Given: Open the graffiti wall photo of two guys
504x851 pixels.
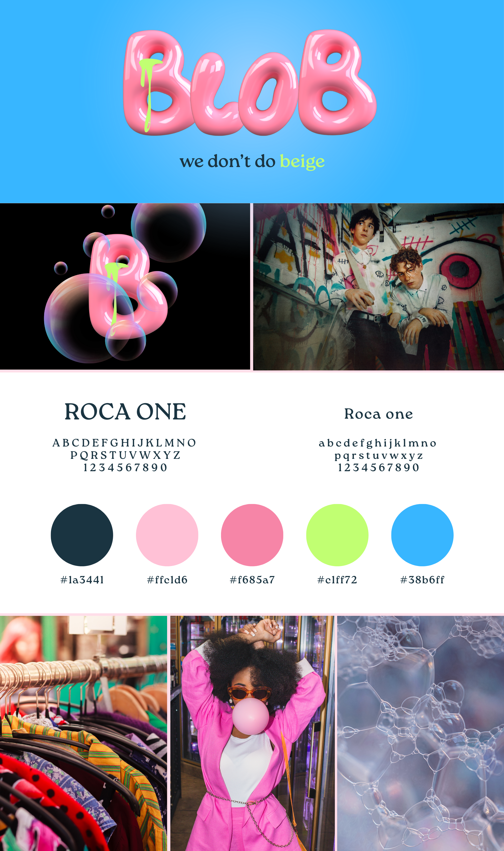Looking at the screenshot, I should [379, 286].
